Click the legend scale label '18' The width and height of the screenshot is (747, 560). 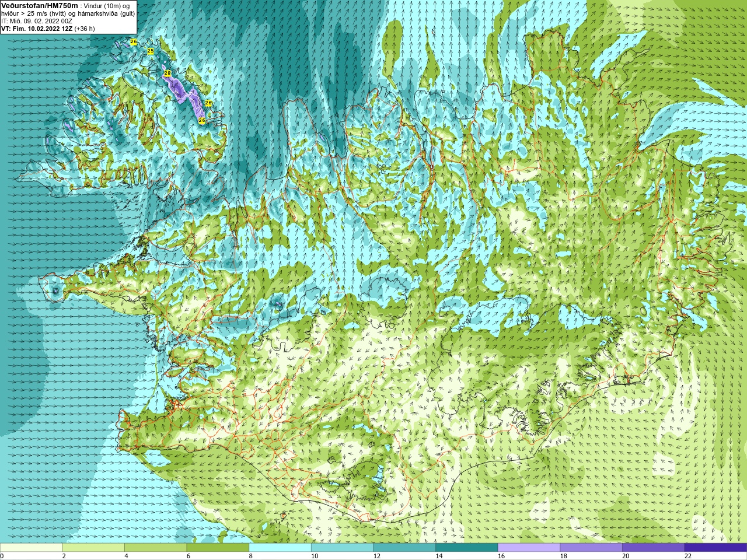(564, 556)
